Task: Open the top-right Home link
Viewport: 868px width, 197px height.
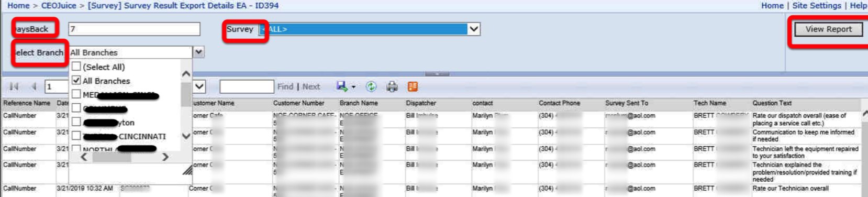Action: pos(772,5)
